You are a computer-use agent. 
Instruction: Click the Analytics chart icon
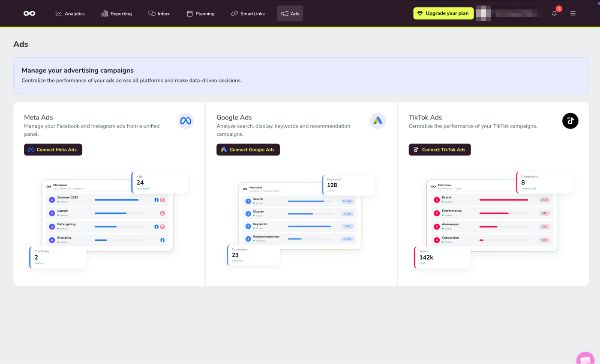click(59, 13)
